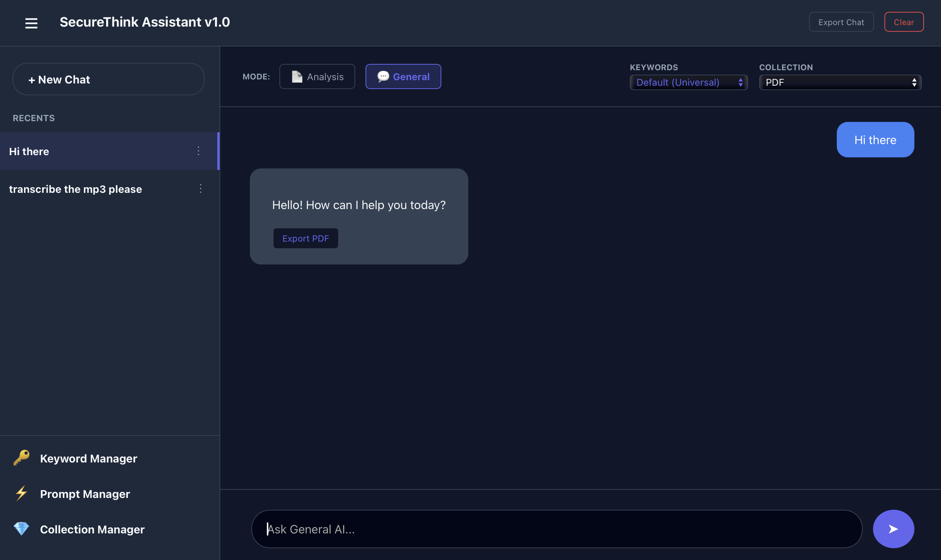Click the send arrow button

(x=893, y=529)
